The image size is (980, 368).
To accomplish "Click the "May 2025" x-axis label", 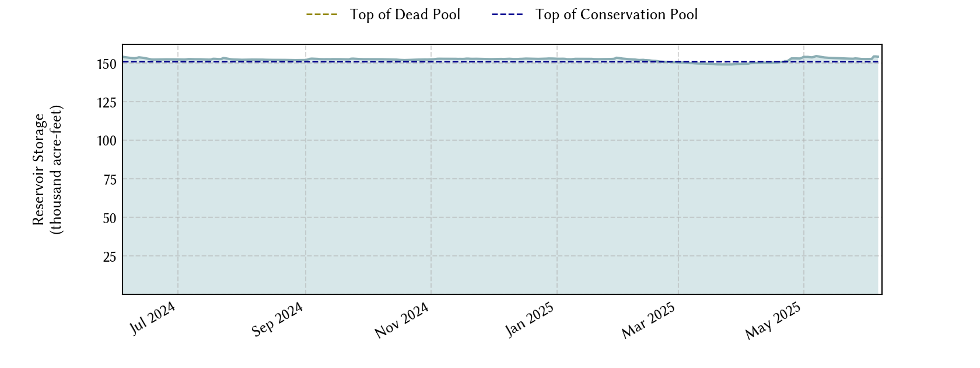I will click(773, 321).
